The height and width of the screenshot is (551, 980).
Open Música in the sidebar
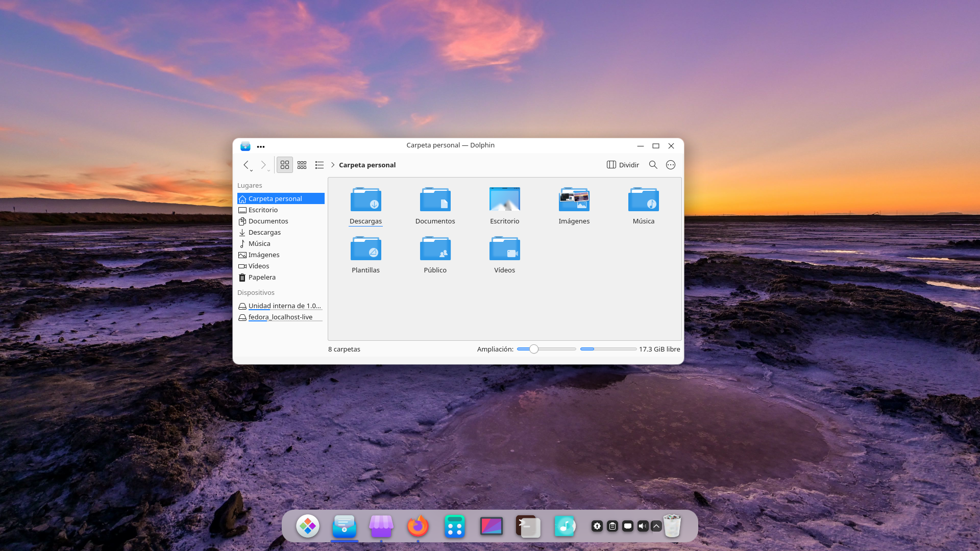[x=281, y=243]
